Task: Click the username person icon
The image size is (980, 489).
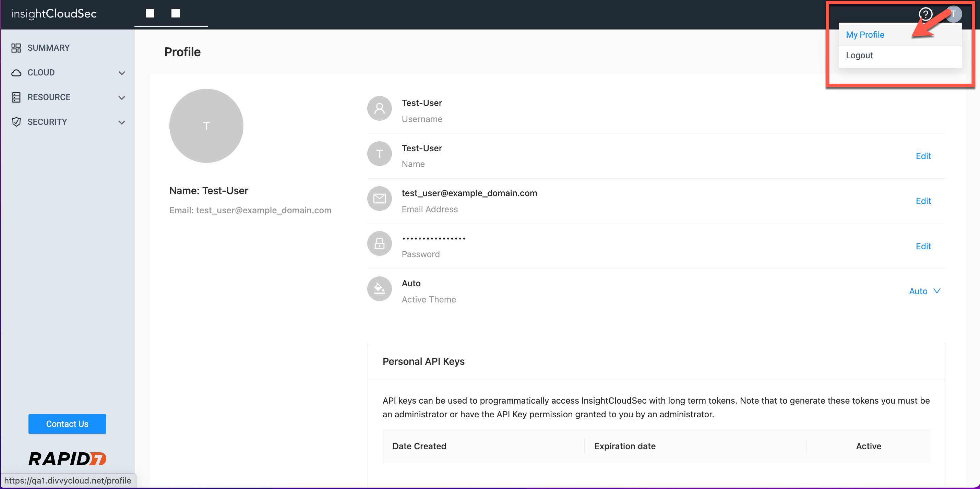Action: (x=379, y=108)
